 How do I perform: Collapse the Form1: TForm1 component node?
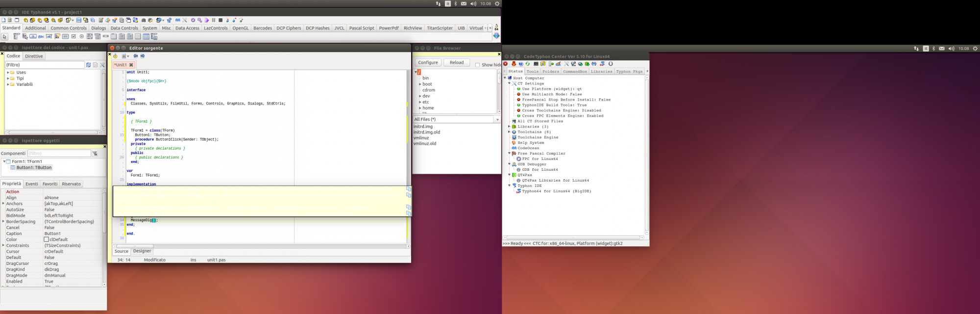[4, 161]
